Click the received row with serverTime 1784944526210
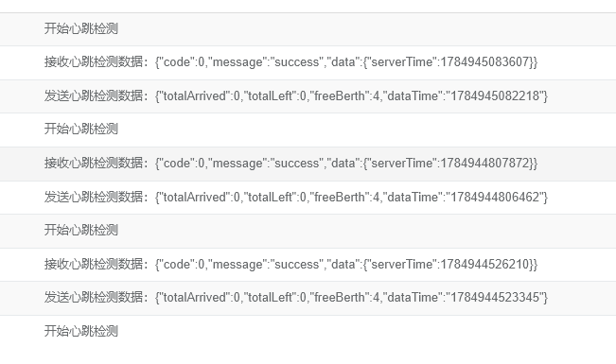Image resolution: width=616 pixels, height=364 pixels. (308, 265)
